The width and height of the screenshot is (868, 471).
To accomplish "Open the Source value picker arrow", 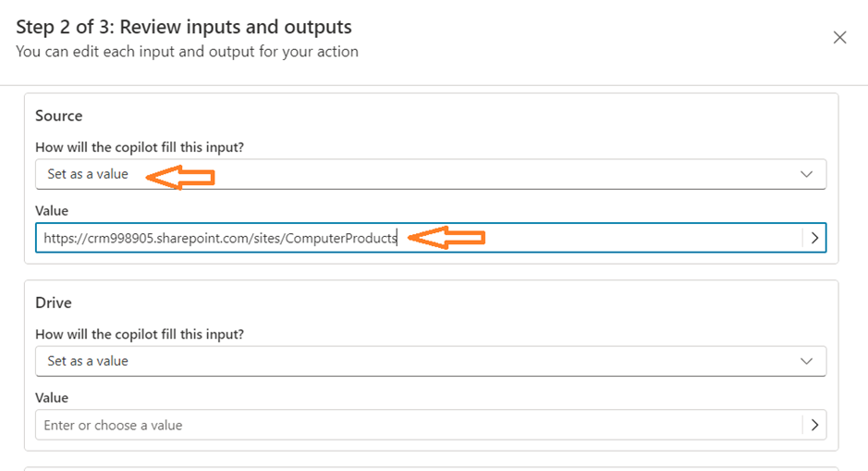I will pyautogui.click(x=814, y=238).
